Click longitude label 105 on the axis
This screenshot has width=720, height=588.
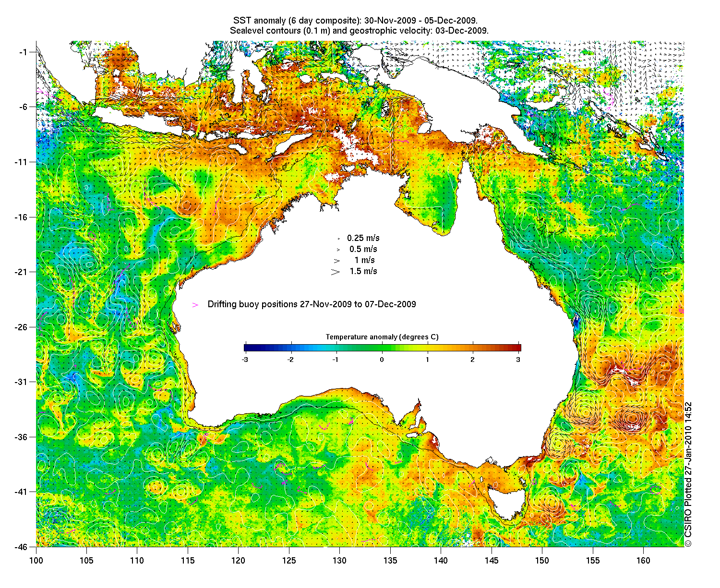[x=86, y=560]
